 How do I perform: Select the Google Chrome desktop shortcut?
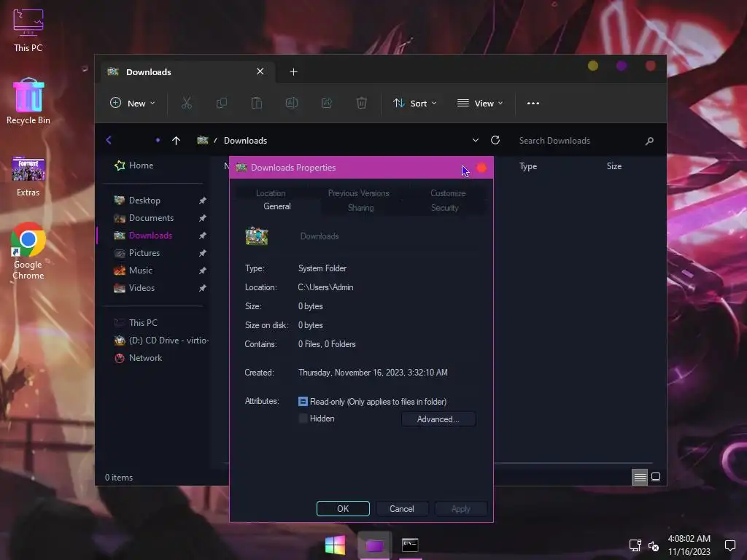(x=28, y=252)
